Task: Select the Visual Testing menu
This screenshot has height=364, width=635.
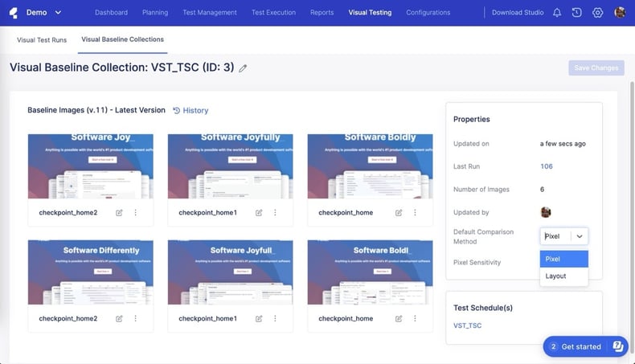Action: 370,13
